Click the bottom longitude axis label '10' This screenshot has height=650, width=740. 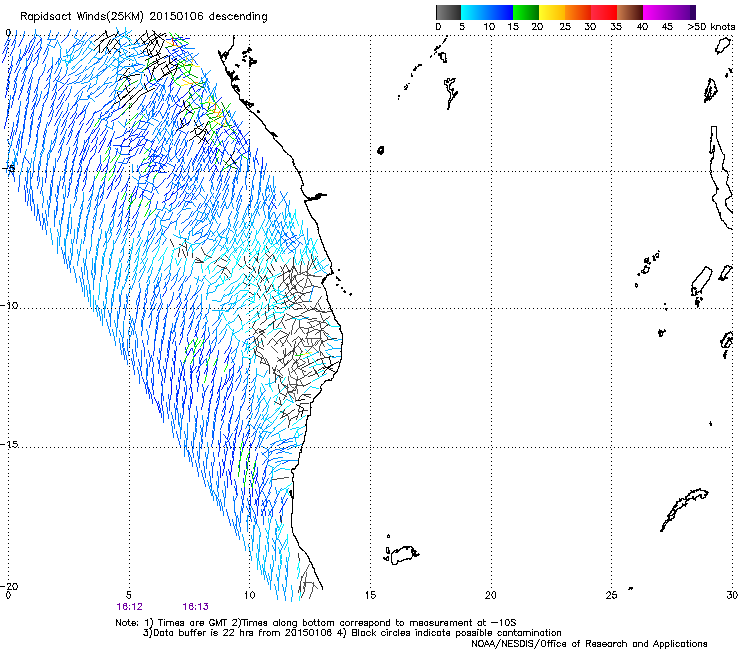250,595
